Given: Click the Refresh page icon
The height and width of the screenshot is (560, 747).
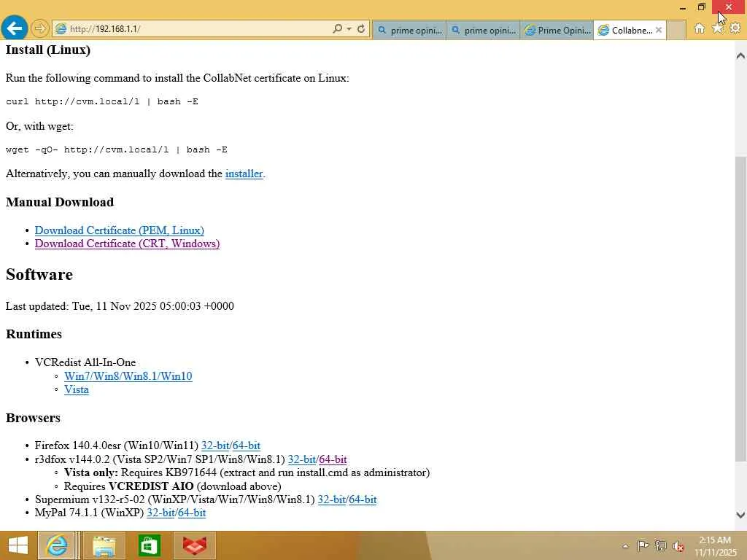Looking at the screenshot, I should pos(361,28).
